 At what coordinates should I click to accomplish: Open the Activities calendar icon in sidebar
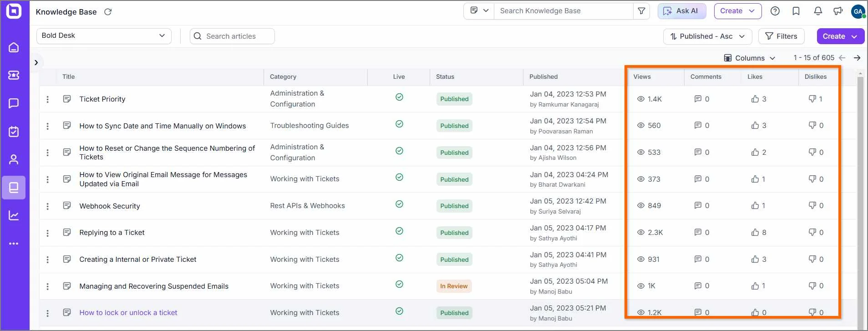14,132
